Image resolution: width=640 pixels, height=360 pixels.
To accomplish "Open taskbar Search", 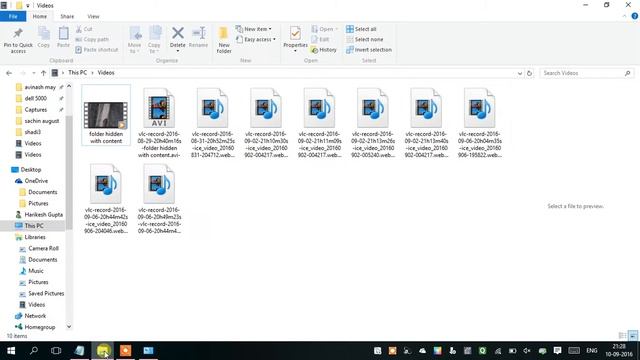I will [x=34, y=351].
